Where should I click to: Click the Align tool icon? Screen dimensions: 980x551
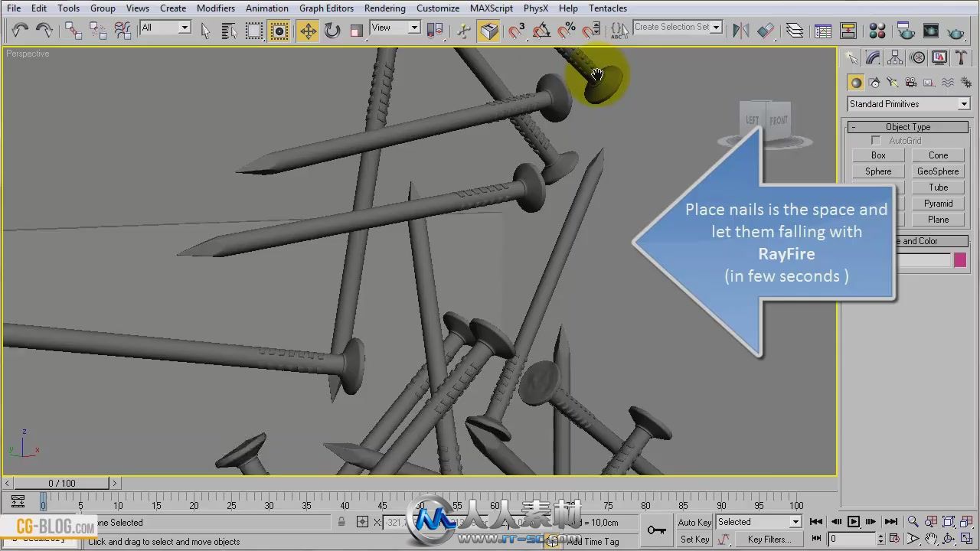tap(766, 31)
